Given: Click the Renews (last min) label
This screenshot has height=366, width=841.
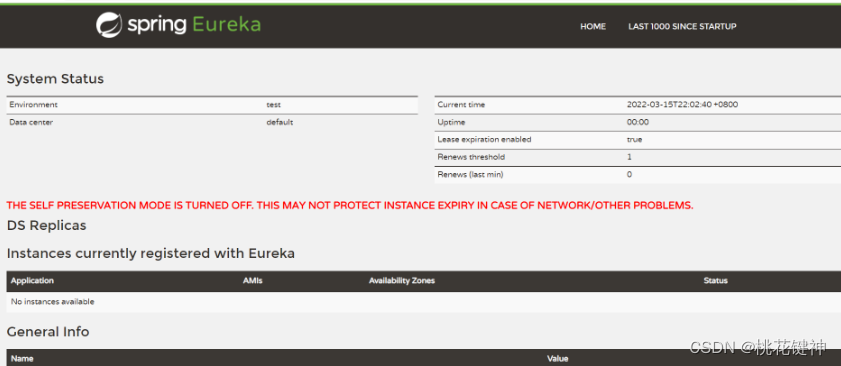Looking at the screenshot, I should [x=470, y=174].
